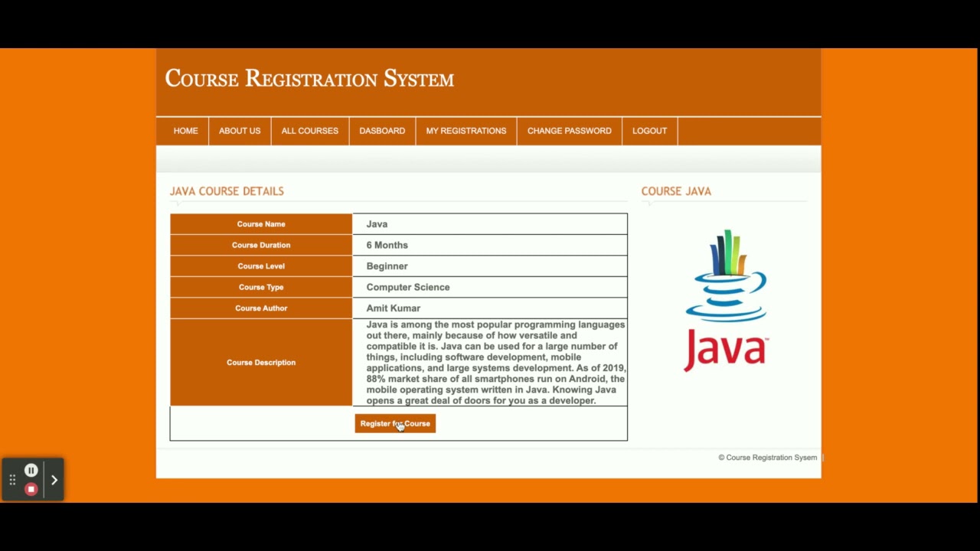Open CHANGE PASSWORD page
980x551 pixels.
(x=569, y=131)
